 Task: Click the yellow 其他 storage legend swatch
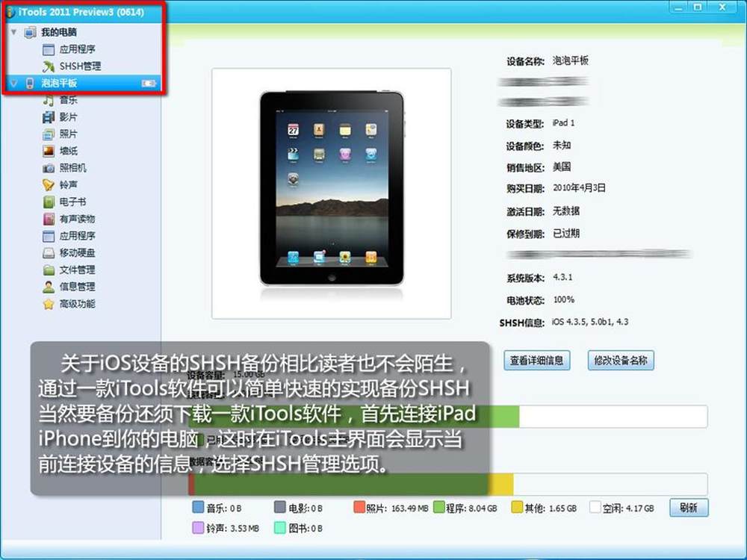point(517,507)
